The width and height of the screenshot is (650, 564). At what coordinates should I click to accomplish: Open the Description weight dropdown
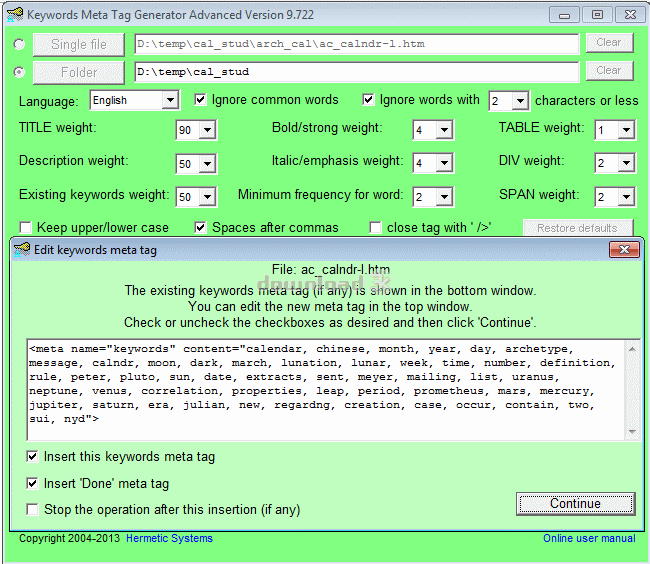click(207, 164)
